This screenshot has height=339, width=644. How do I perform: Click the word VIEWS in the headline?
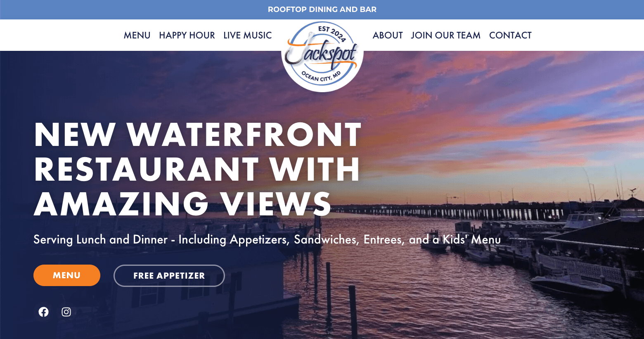[276, 204]
